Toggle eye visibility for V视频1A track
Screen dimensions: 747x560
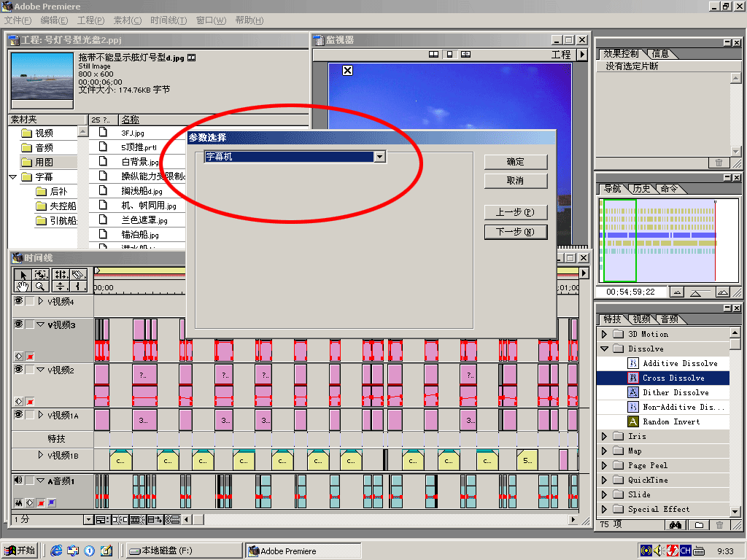(18, 414)
